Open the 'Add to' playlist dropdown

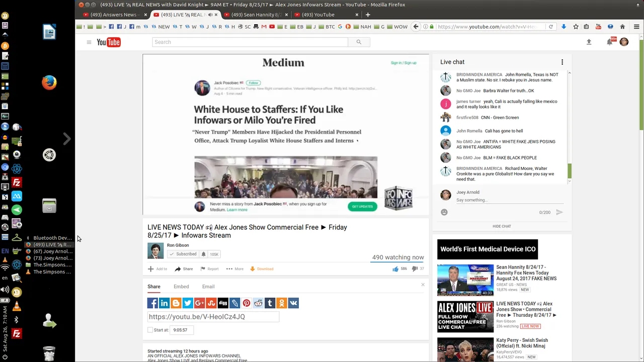coord(157,268)
